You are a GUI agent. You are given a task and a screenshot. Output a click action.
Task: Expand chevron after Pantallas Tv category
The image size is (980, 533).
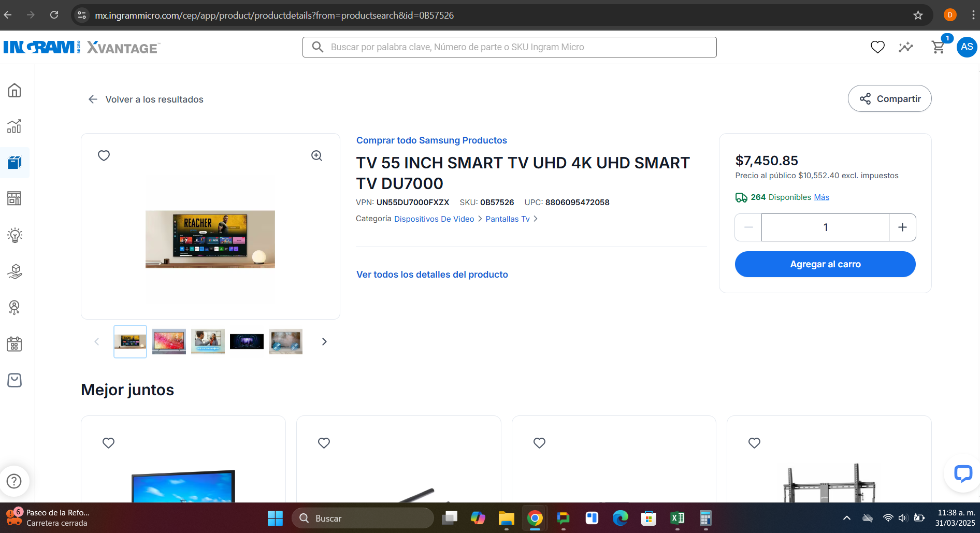tap(536, 219)
